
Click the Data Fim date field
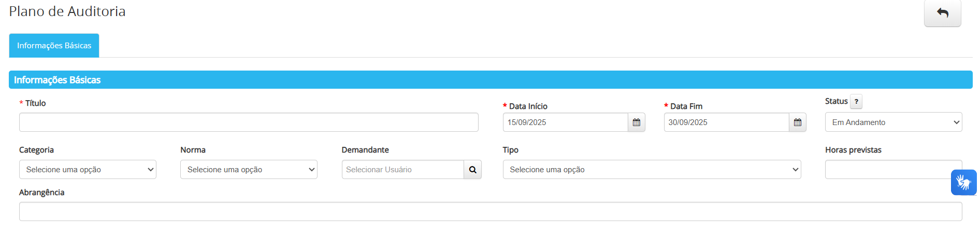coord(726,122)
